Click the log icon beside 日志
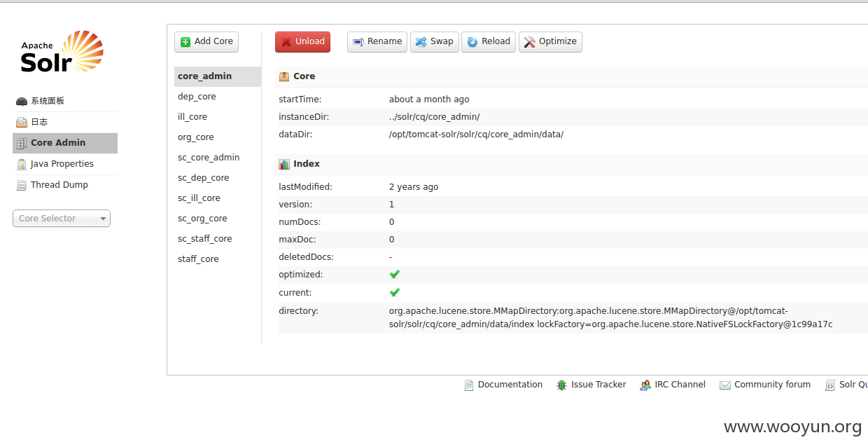The width and height of the screenshot is (868, 447). click(x=22, y=123)
